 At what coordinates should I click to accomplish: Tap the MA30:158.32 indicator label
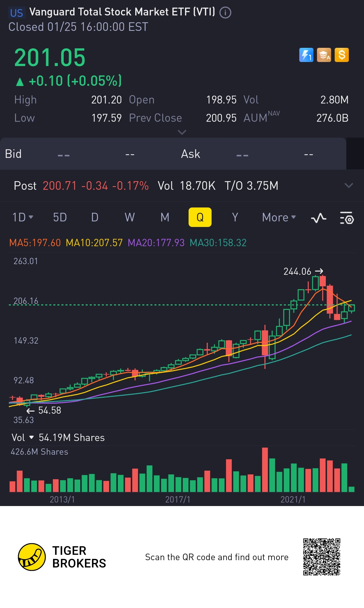click(218, 243)
